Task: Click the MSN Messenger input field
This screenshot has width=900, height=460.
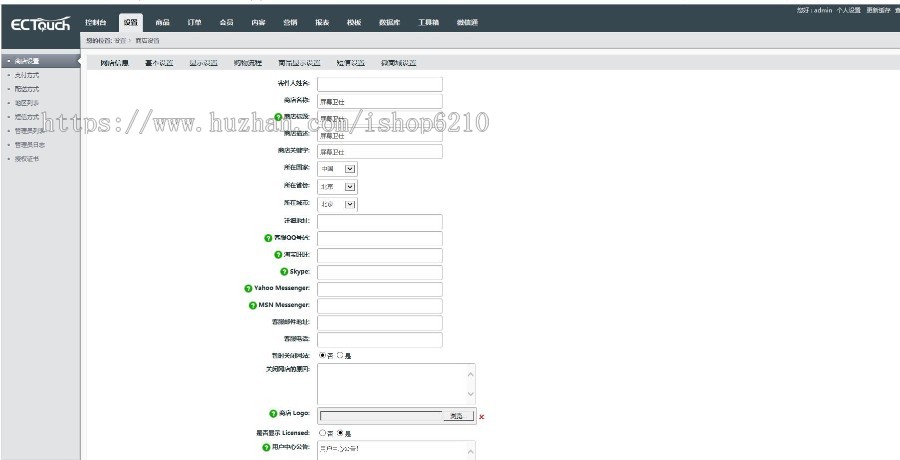Action: click(x=379, y=306)
